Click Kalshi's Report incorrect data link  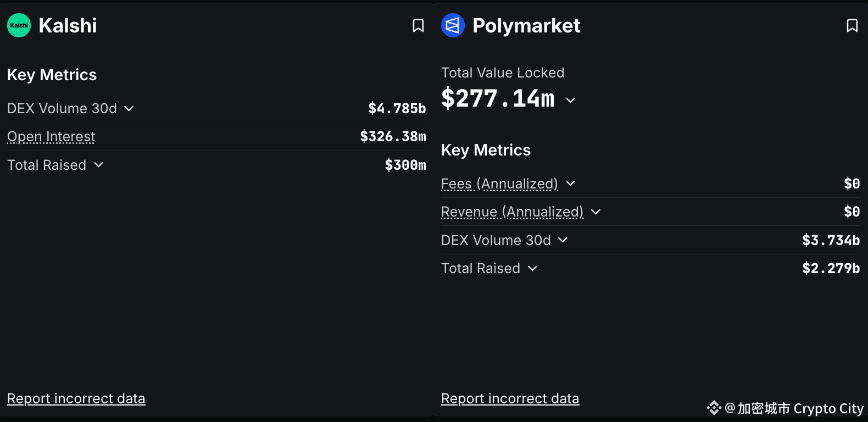point(76,398)
